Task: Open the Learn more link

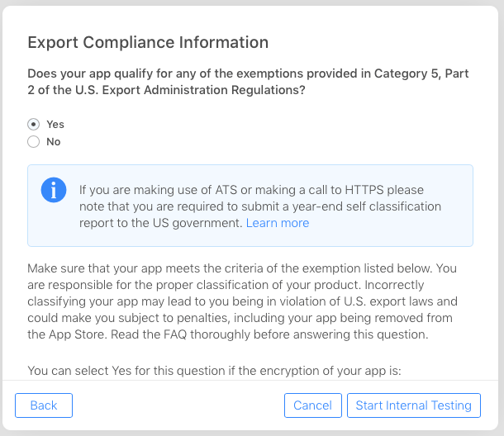Action: (278, 223)
